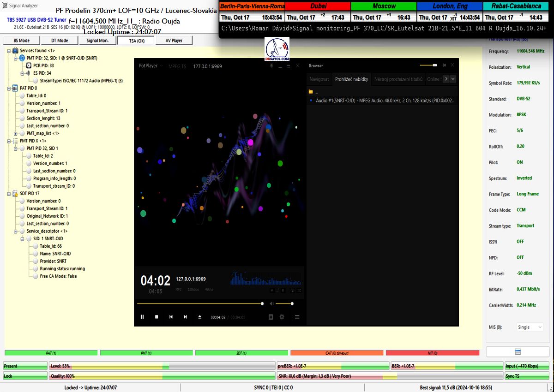Viewport: 554px width, 392px height.
Task: Open the Navigovat tab in Browser
Action: coord(319,79)
